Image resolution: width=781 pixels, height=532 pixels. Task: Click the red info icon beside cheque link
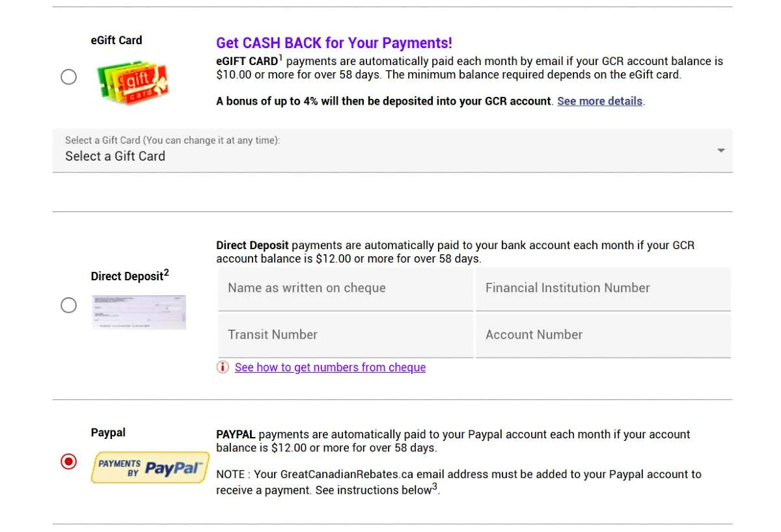tap(222, 367)
